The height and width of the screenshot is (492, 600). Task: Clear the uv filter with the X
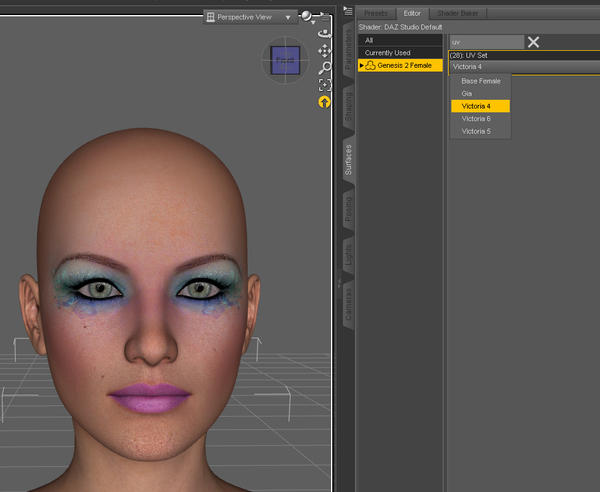tap(533, 42)
